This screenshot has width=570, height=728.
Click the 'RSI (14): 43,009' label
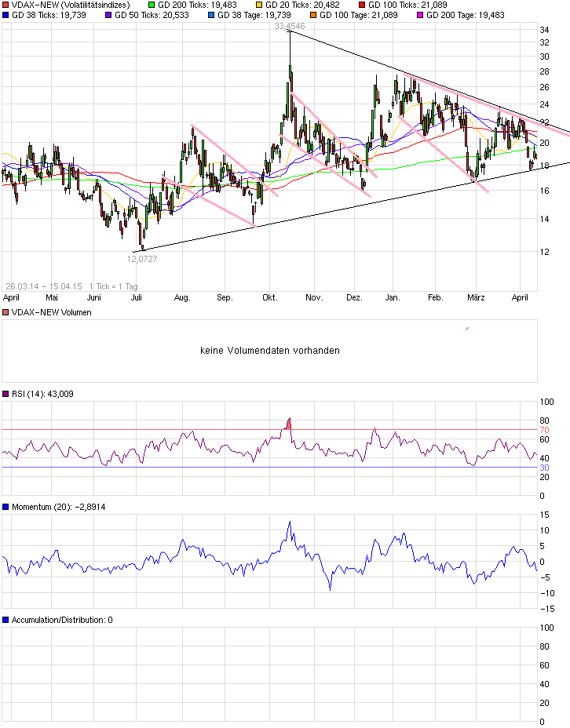coord(42,394)
